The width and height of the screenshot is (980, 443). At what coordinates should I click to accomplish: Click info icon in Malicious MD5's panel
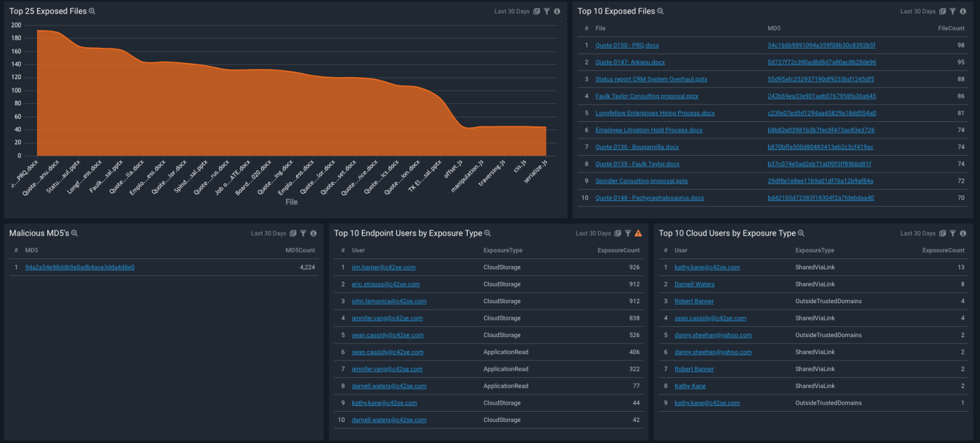coord(313,234)
